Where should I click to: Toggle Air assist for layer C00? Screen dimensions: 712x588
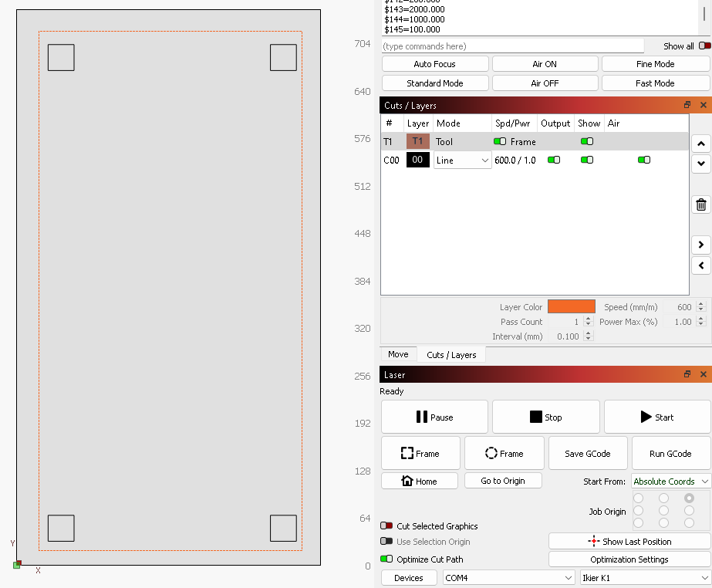point(643,160)
